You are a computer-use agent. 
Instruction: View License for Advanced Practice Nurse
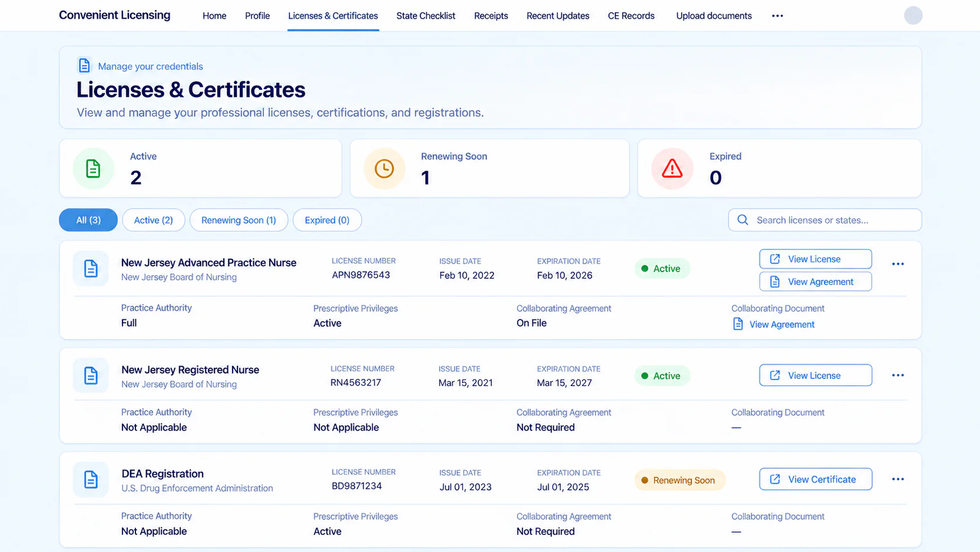coord(815,259)
